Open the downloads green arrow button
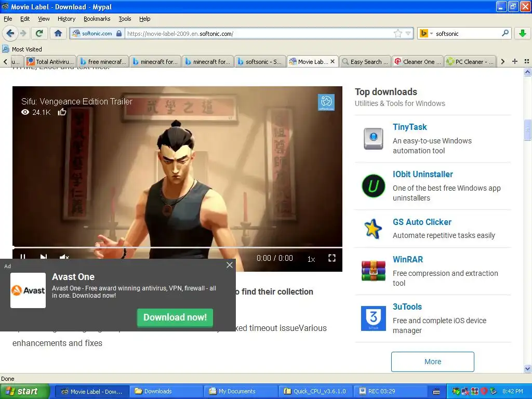Image resolution: width=532 pixels, height=399 pixels. click(523, 33)
